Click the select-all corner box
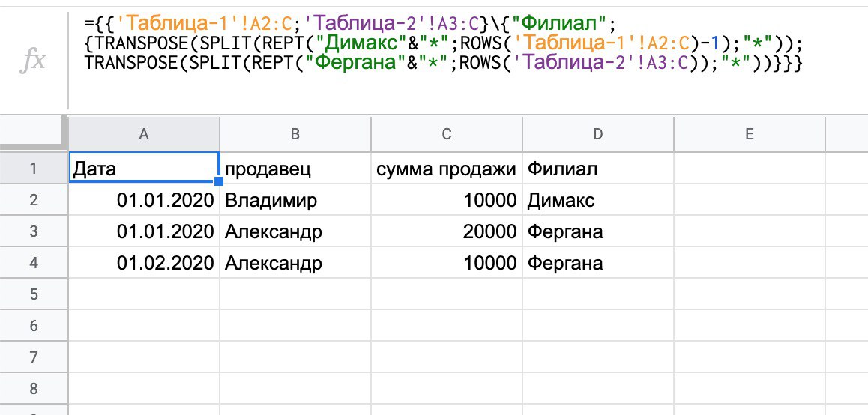This screenshot has height=415, width=868. [x=34, y=133]
